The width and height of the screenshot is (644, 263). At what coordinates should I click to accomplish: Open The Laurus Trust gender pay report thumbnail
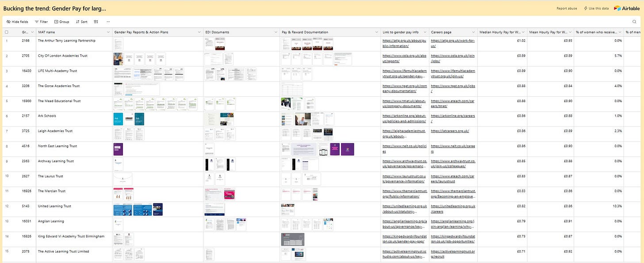pyautogui.click(x=123, y=179)
